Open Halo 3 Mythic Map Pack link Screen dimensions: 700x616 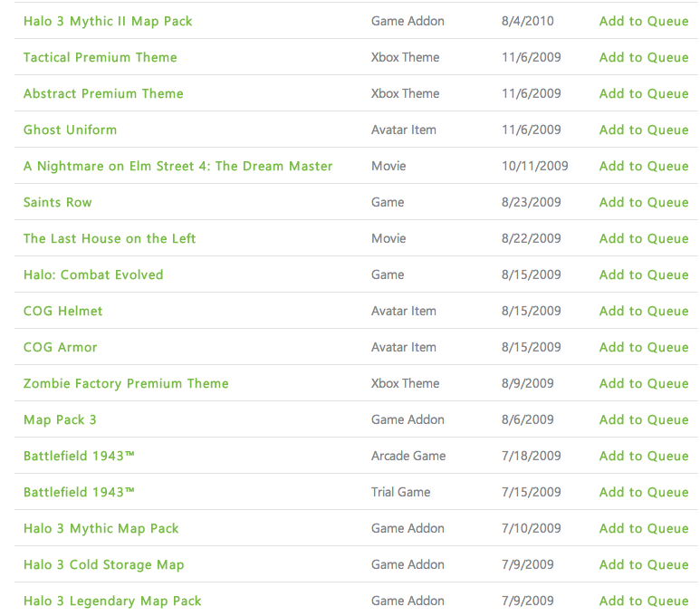pos(101,528)
